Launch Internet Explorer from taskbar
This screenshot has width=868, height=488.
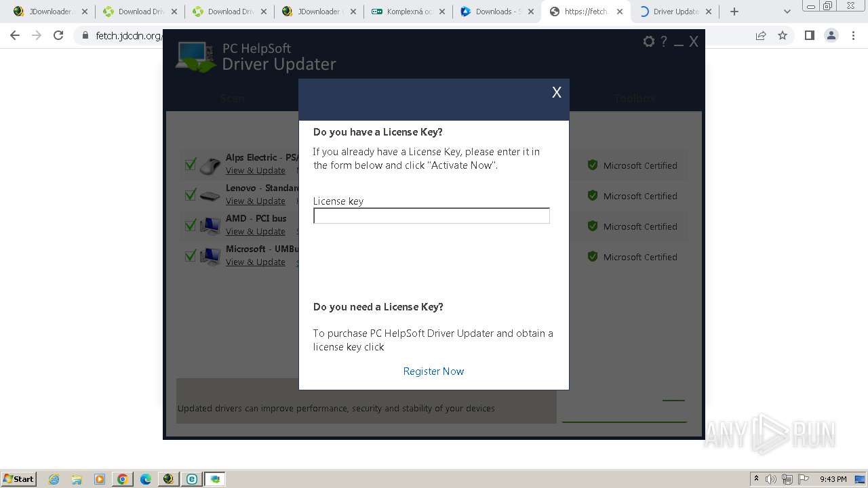pyautogui.click(x=54, y=479)
